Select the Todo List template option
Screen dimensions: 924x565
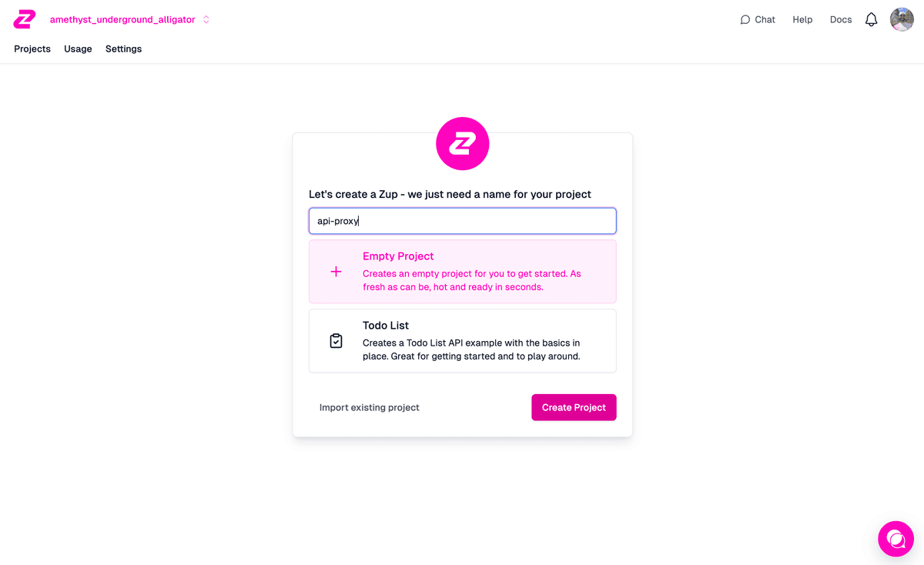point(462,340)
